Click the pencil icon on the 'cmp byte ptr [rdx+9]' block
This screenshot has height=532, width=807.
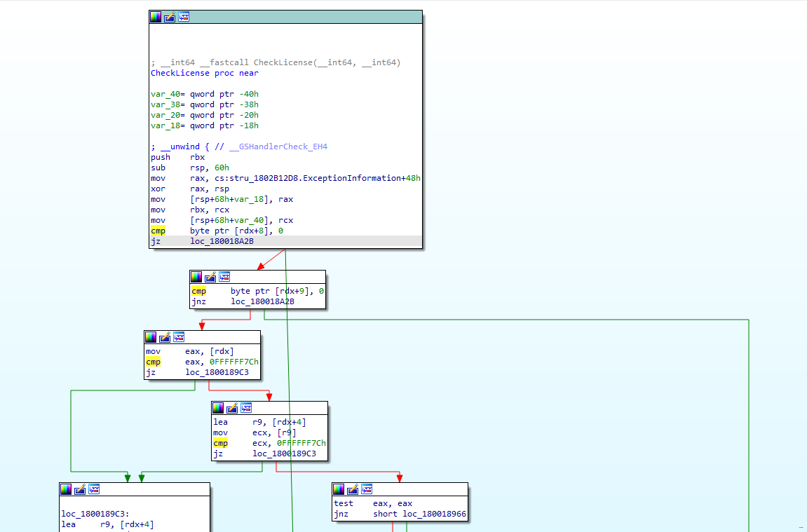pyautogui.click(x=210, y=277)
